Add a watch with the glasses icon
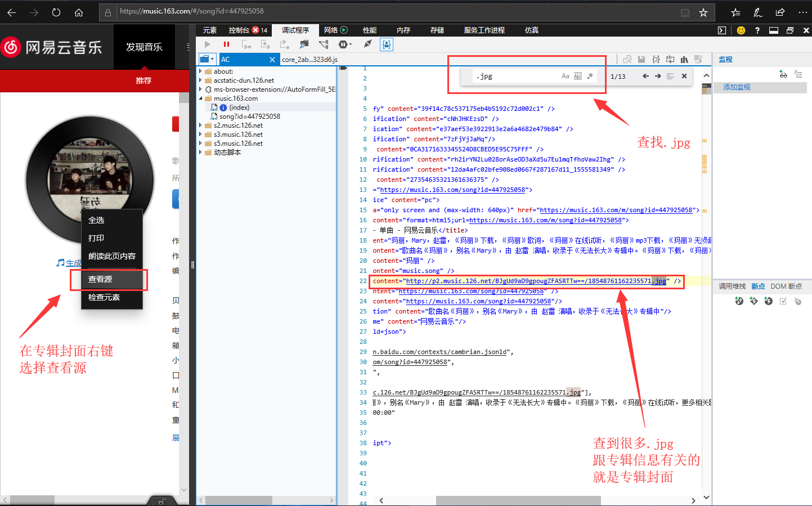 coord(783,74)
